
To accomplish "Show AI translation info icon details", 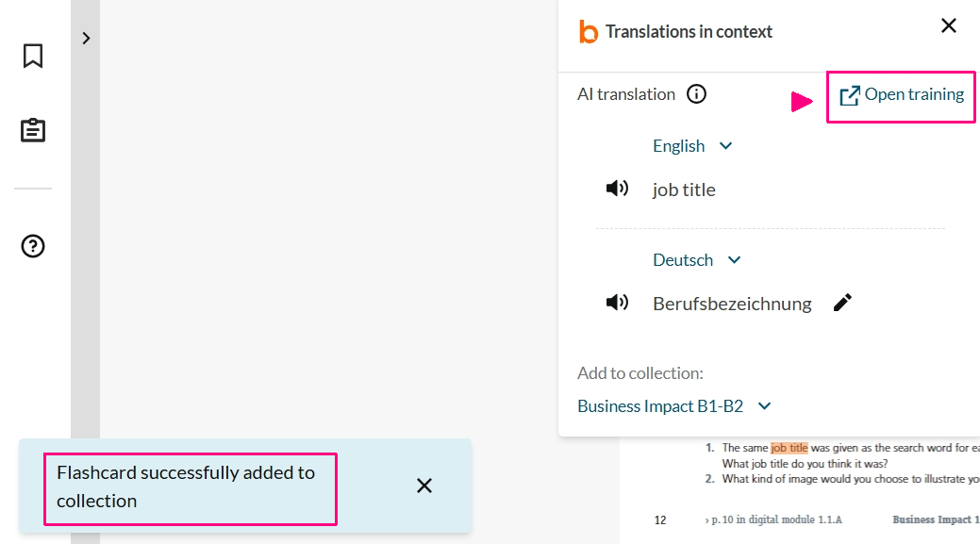I will pos(696,94).
